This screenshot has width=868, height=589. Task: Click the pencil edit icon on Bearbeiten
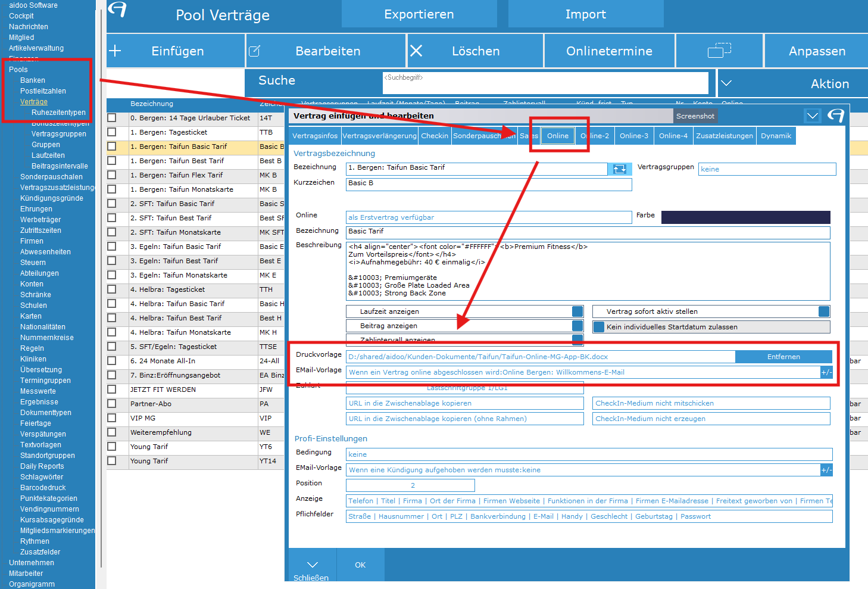coord(254,51)
